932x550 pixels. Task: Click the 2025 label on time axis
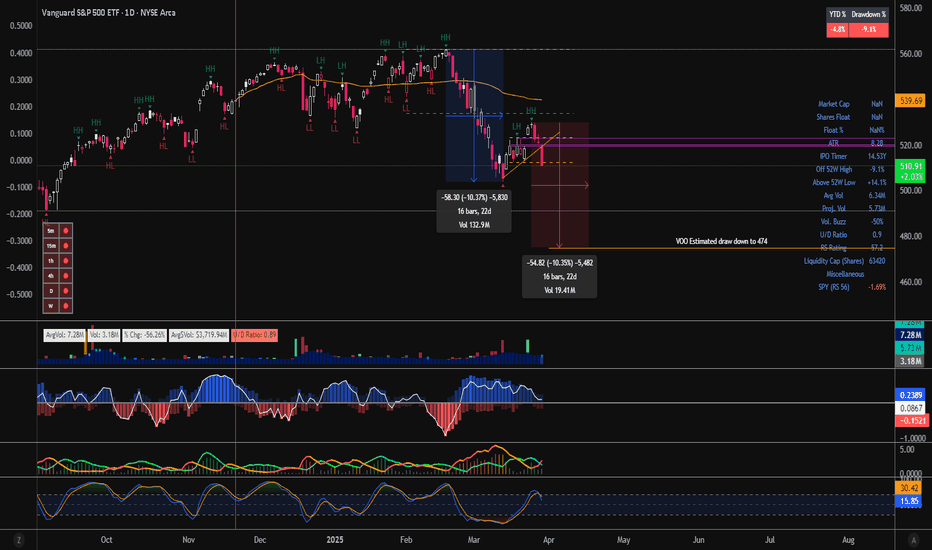pyautogui.click(x=335, y=540)
